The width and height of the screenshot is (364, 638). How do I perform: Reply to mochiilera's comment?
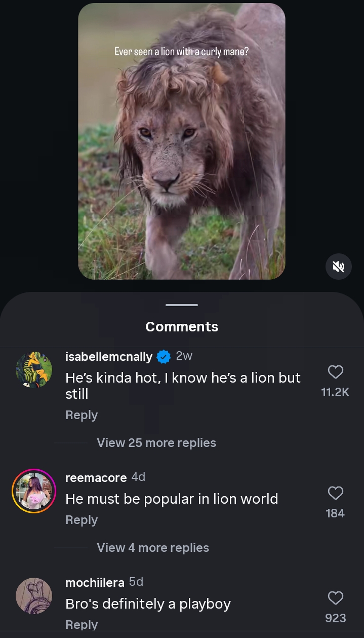(82, 625)
